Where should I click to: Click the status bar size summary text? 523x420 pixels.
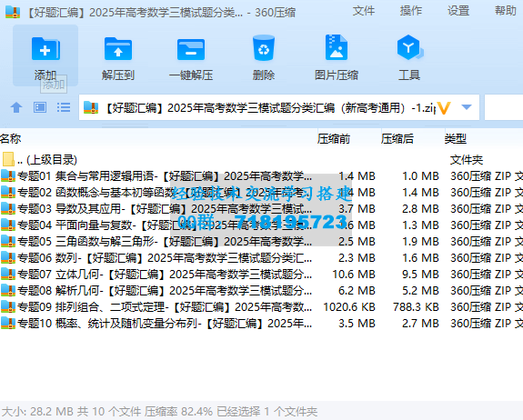(x=159, y=411)
